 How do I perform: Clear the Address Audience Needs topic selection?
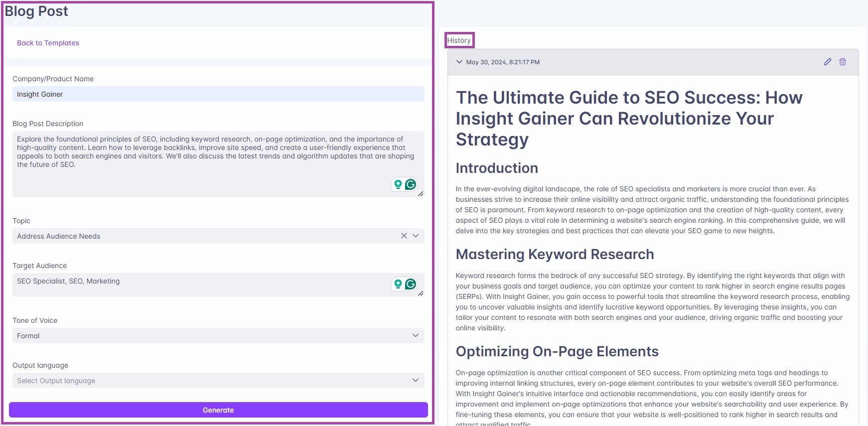[x=404, y=236]
